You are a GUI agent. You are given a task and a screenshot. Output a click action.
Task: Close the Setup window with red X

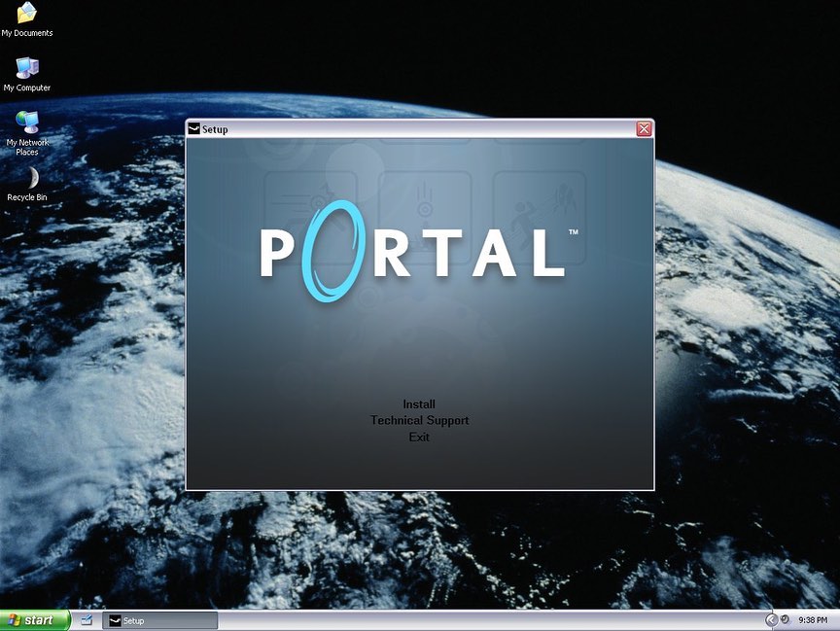click(x=644, y=129)
